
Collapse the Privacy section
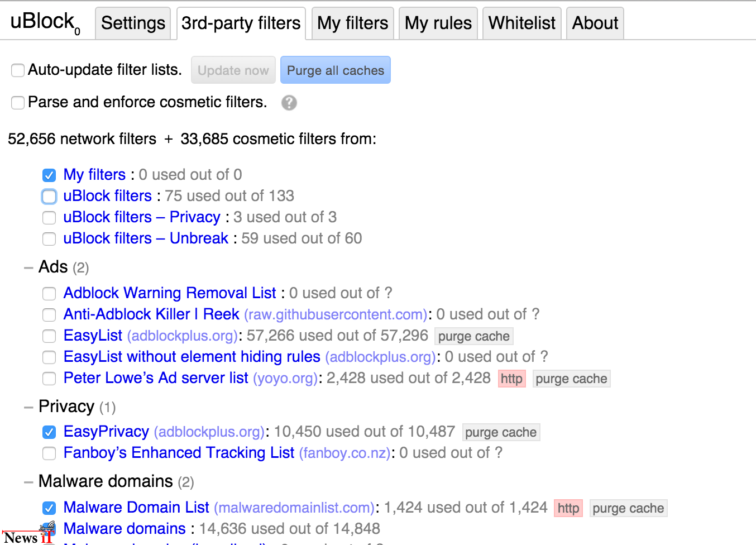pyautogui.click(x=28, y=407)
